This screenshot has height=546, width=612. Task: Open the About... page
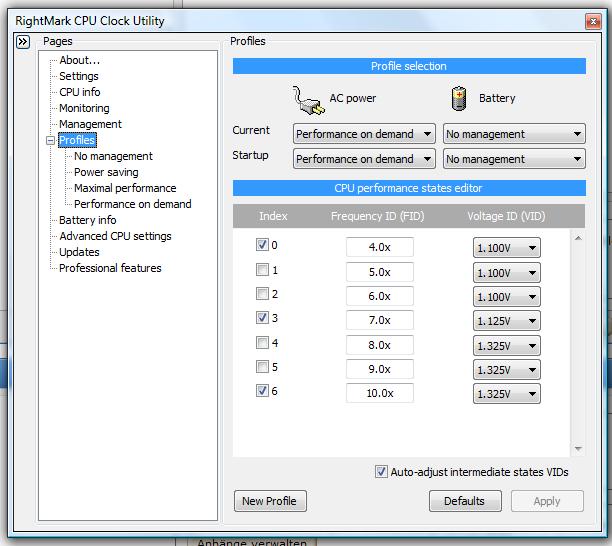pyautogui.click(x=80, y=60)
